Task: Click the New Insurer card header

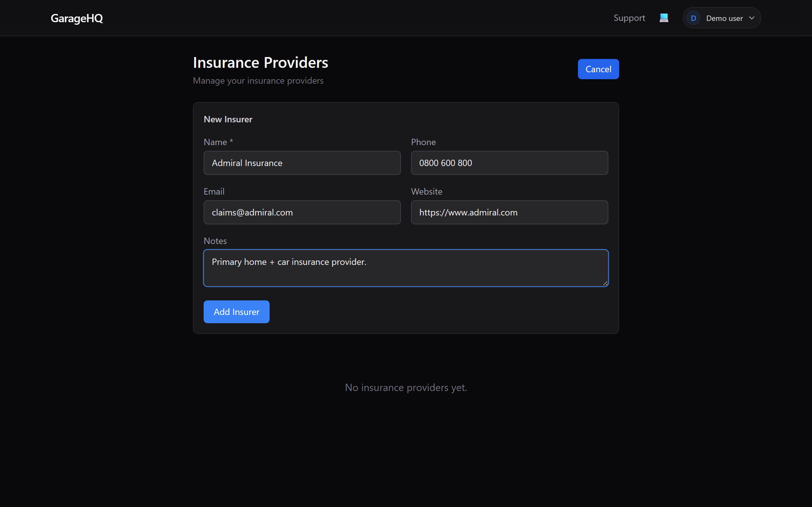Action: tap(228, 119)
